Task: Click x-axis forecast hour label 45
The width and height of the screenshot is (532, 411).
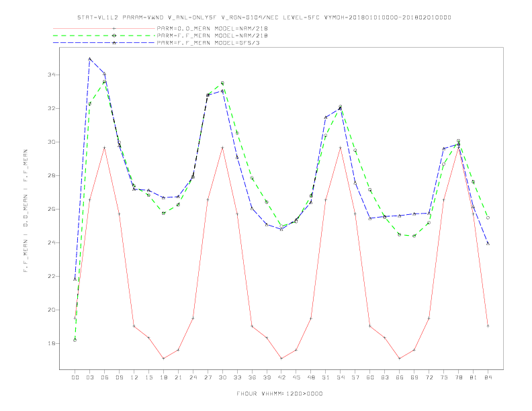Action: (296, 377)
